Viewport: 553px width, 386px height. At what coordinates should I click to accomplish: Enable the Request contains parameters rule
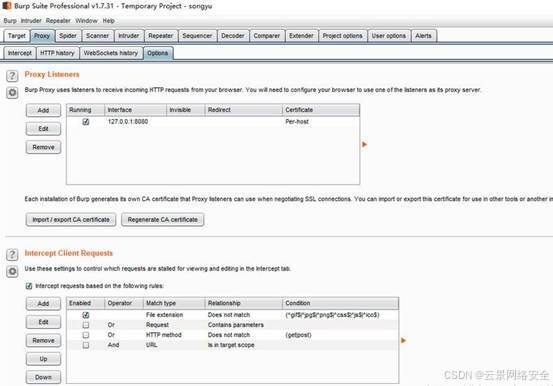pyautogui.click(x=86, y=325)
